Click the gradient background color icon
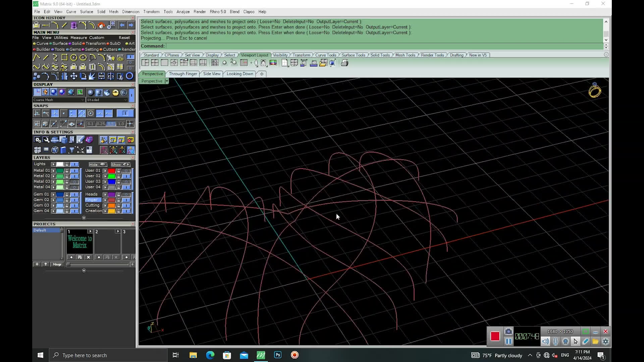The height and width of the screenshot is (362, 644). (x=273, y=63)
